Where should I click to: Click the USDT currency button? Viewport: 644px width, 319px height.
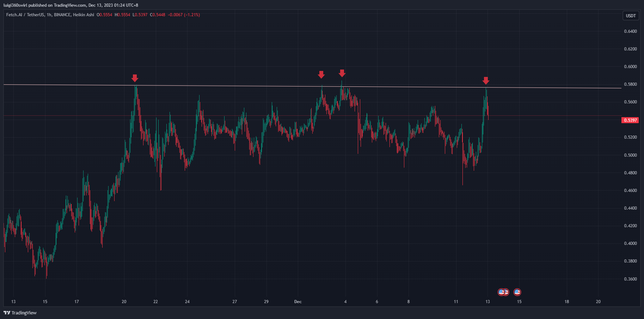(x=631, y=16)
